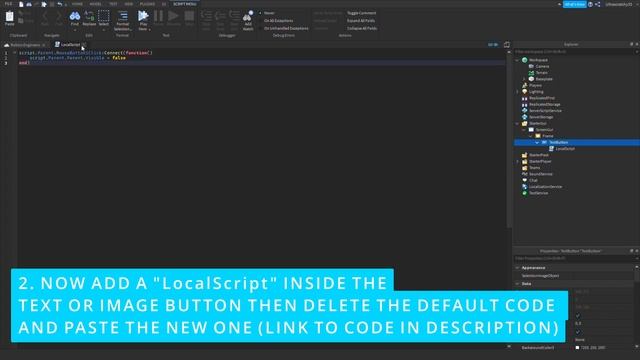Select Terrain in Explorer
This screenshot has height=360, width=640.
pyautogui.click(x=541, y=73)
